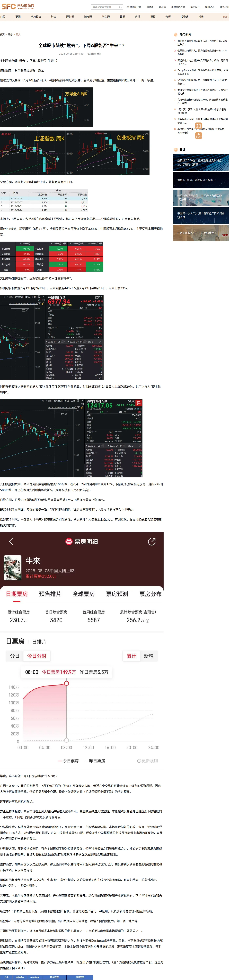Click the red mascot icon beside 票房明细

pyautogui.click(x=69, y=541)
